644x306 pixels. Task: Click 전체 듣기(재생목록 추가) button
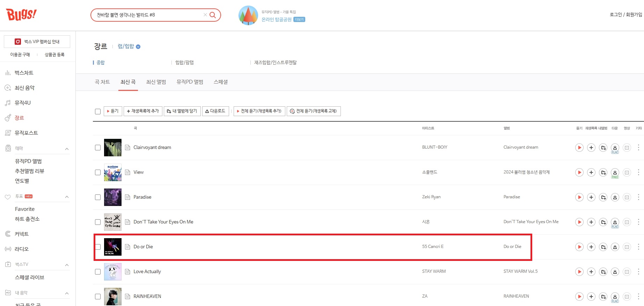(x=259, y=111)
